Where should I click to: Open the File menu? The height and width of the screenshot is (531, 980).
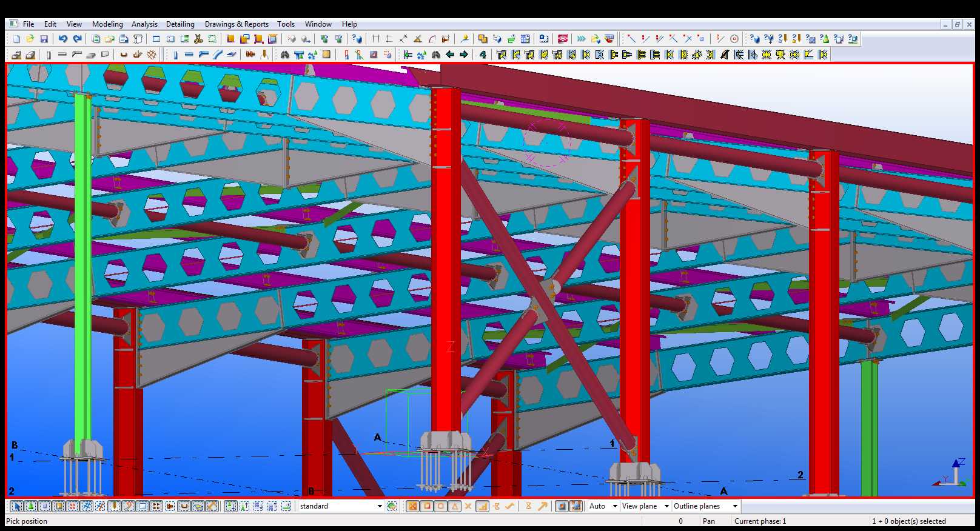click(x=28, y=24)
